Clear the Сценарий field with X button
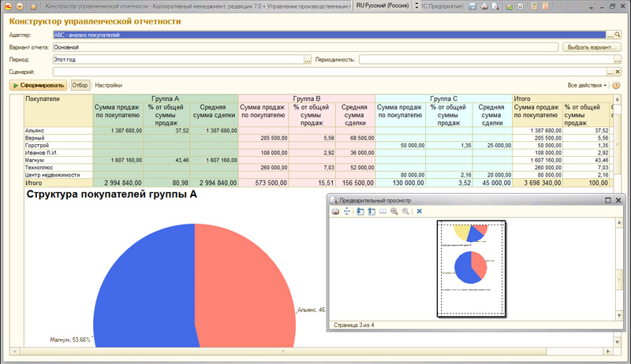The image size is (631, 364). point(618,72)
